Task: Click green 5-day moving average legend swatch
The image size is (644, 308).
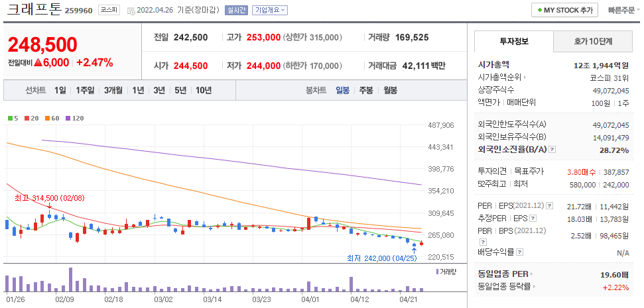Action: [x=10, y=119]
